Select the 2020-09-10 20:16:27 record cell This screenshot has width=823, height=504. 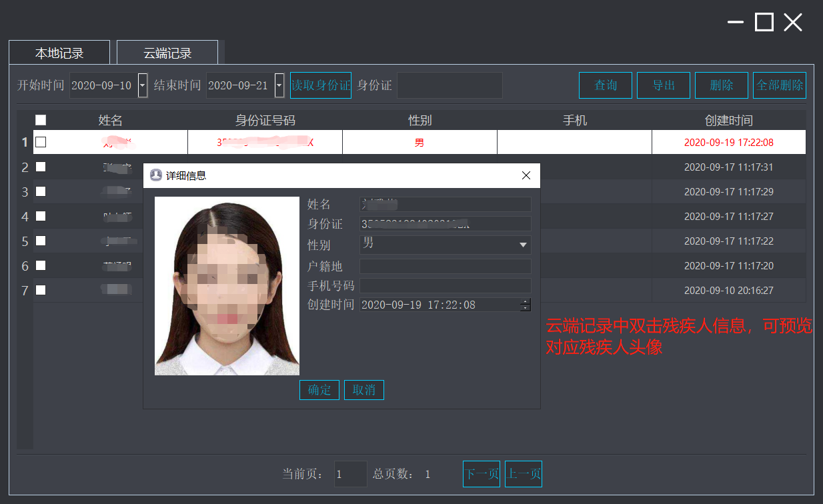[x=729, y=290]
